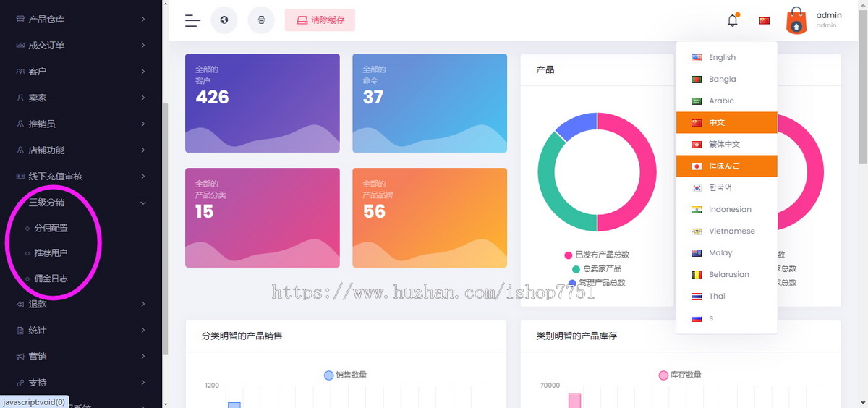
Task: Collapse the 三级分销 menu chevron
Action: coord(143,203)
